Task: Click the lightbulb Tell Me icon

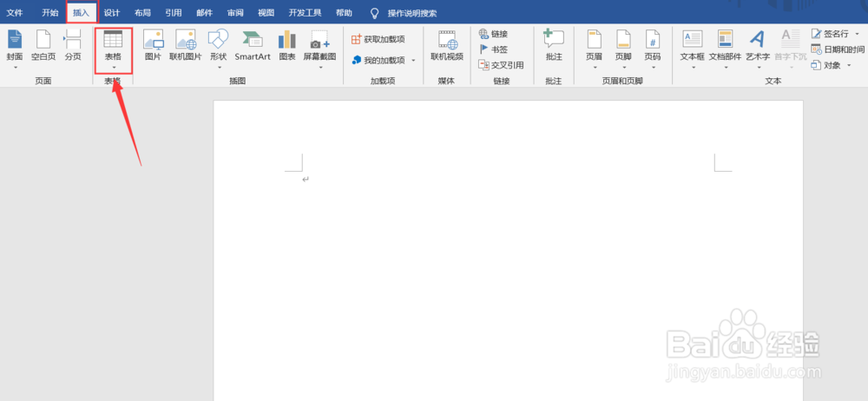Action: 375,13
